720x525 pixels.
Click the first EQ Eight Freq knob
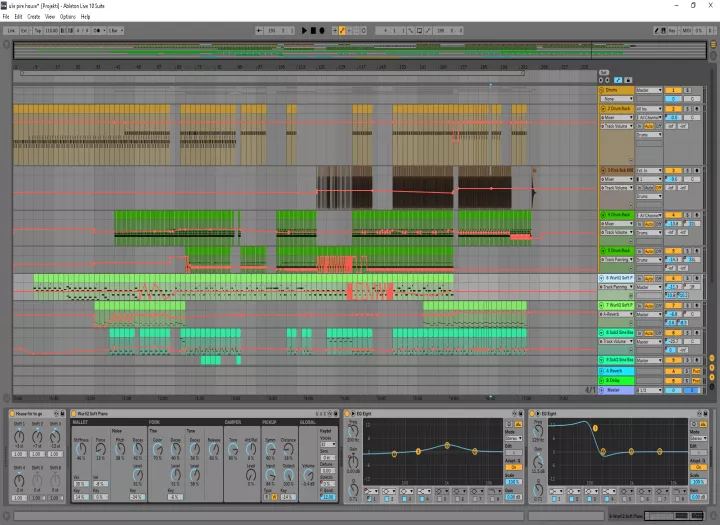tap(353, 430)
